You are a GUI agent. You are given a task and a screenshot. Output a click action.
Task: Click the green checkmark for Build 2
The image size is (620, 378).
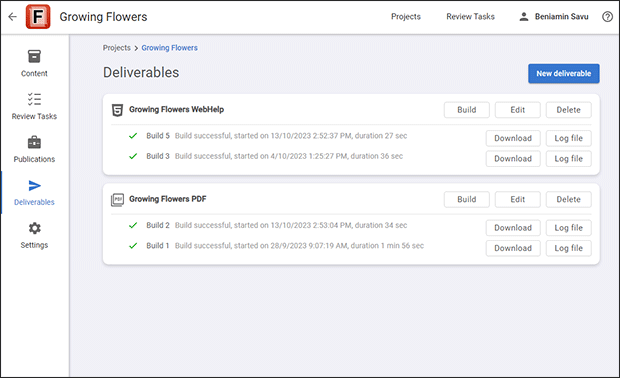click(133, 225)
